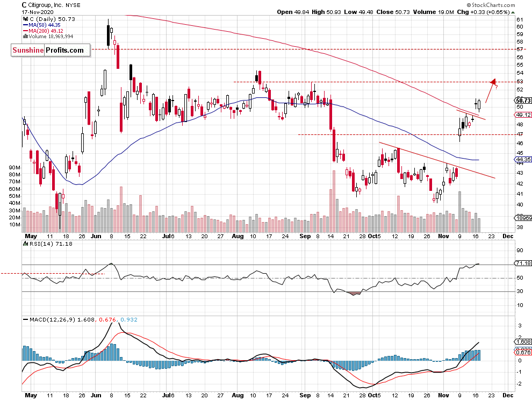Click the MACD(12,26,9) 1.608 panel label
Image resolution: width=532 pixels, height=400 pixels.
click(x=62, y=319)
